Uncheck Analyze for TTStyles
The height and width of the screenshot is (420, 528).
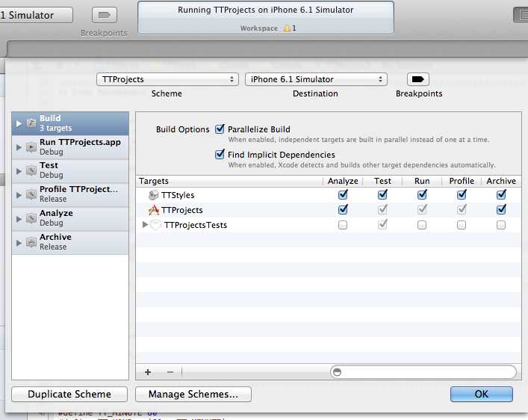tap(343, 194)
